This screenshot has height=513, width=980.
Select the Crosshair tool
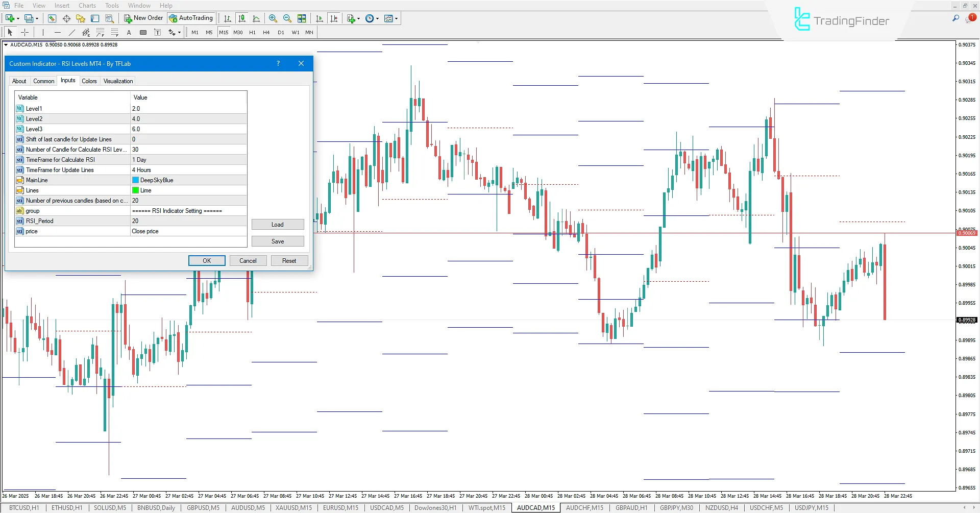point(24,32)
